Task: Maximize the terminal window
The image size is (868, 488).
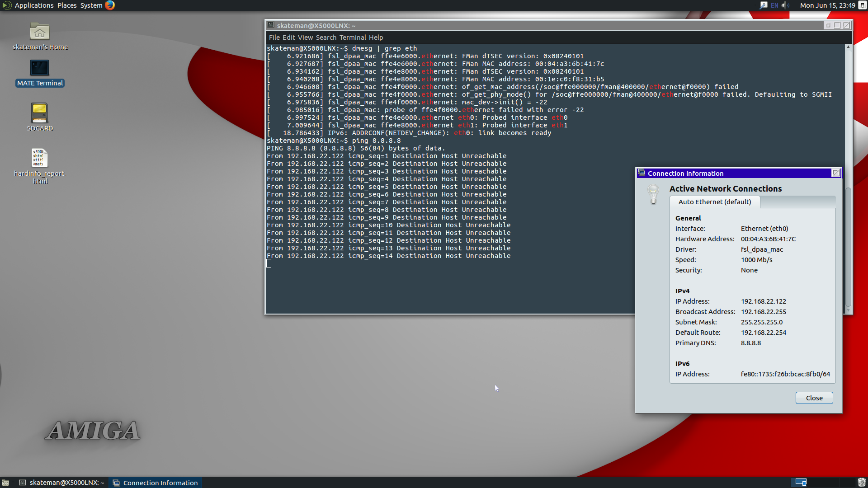Action: point(837,25)
